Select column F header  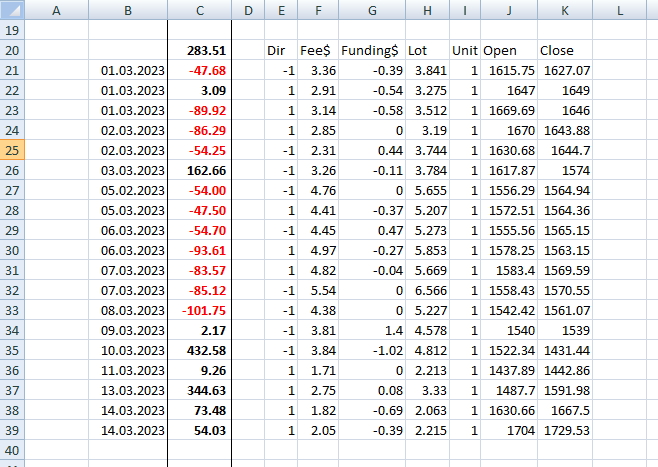[x=318, y=10]
